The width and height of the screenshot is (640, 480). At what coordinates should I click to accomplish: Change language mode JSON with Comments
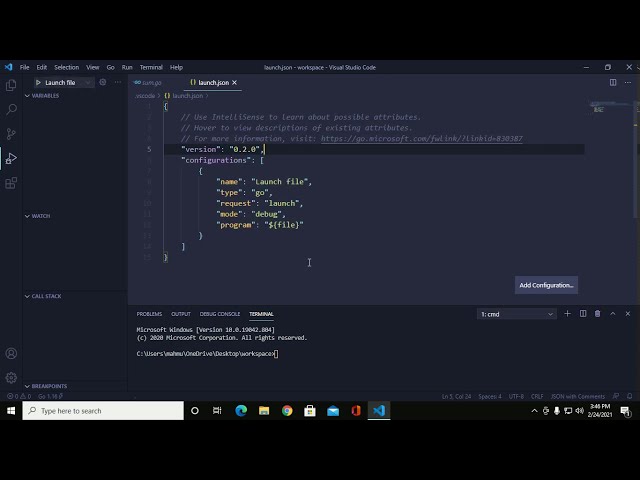[x=578, y=396]
